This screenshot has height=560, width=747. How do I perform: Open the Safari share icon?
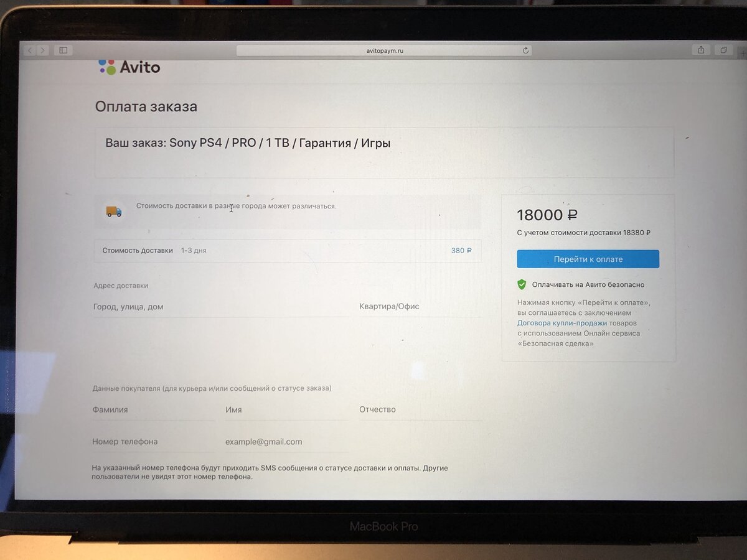point(701,50)
